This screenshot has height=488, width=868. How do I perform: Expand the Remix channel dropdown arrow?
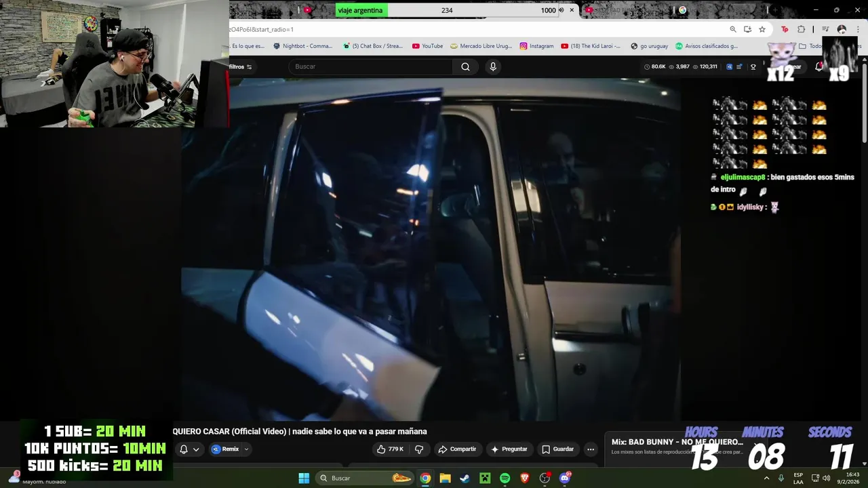(x=246, y=449)
